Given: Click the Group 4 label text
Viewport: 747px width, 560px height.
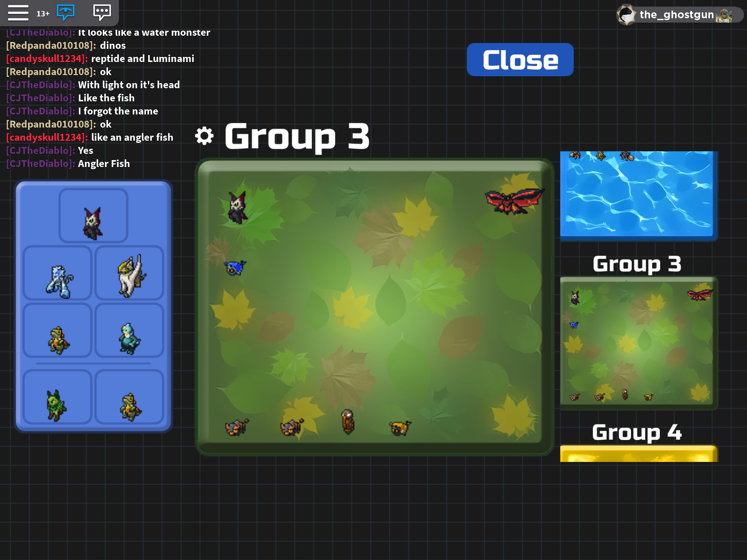Looking at the screenshot, I should 637,432.
